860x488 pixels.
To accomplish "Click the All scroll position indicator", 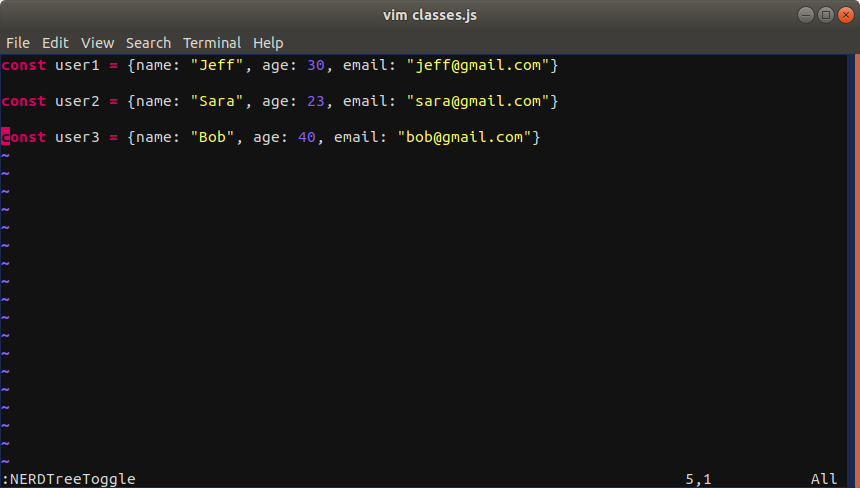I will click(x=824, y=479).
